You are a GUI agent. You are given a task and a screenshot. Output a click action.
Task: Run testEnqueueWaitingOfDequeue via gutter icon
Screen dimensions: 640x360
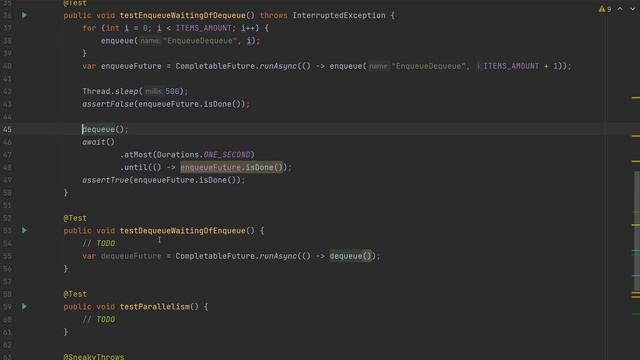click(24, 15)
